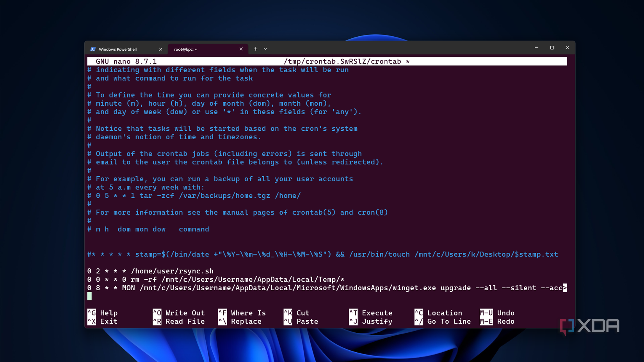Click the 'For example, you can run a backup' line
This screenshot has width=644, height=362.
click(x=220, y=179)
